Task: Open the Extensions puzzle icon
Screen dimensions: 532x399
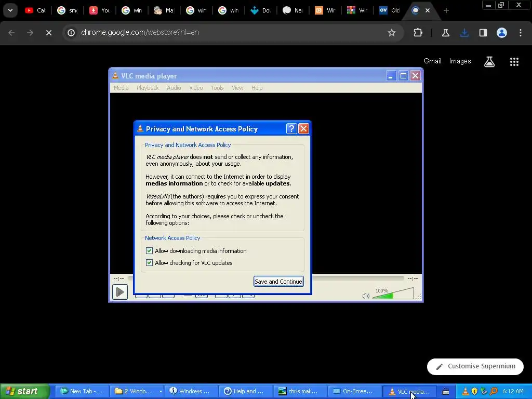Action: click(x=418, y=33)
